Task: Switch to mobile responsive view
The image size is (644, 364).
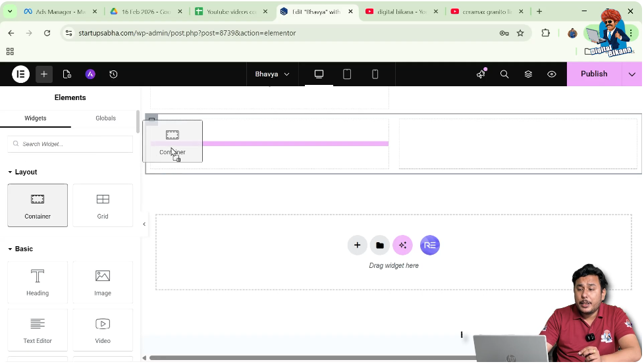Action: click(x=375, y=74)
